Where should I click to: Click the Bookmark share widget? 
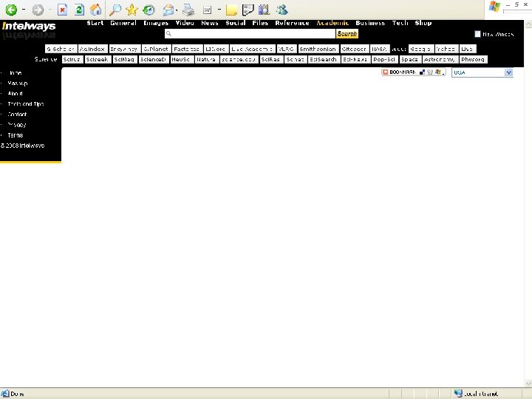(x=414, y=72)
